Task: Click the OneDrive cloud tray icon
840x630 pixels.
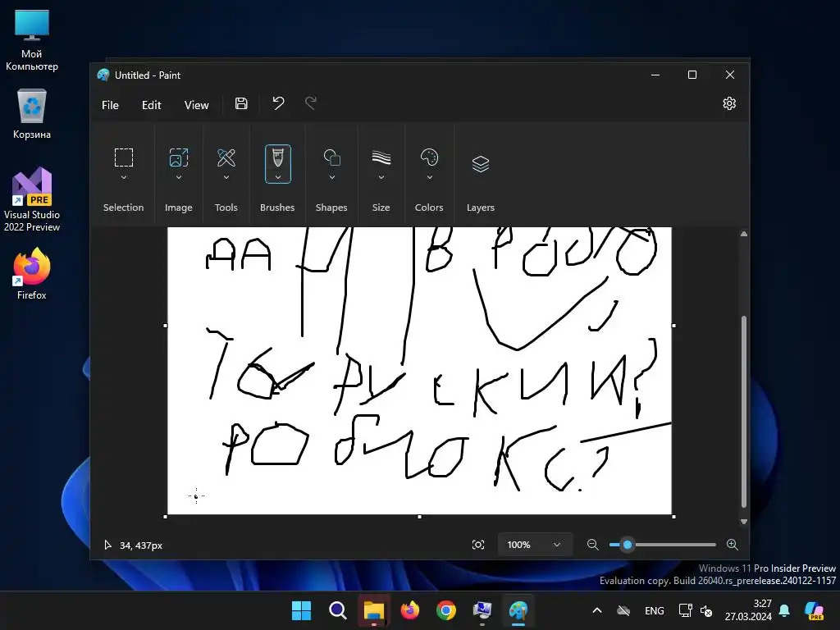Action: click(623, 610)
